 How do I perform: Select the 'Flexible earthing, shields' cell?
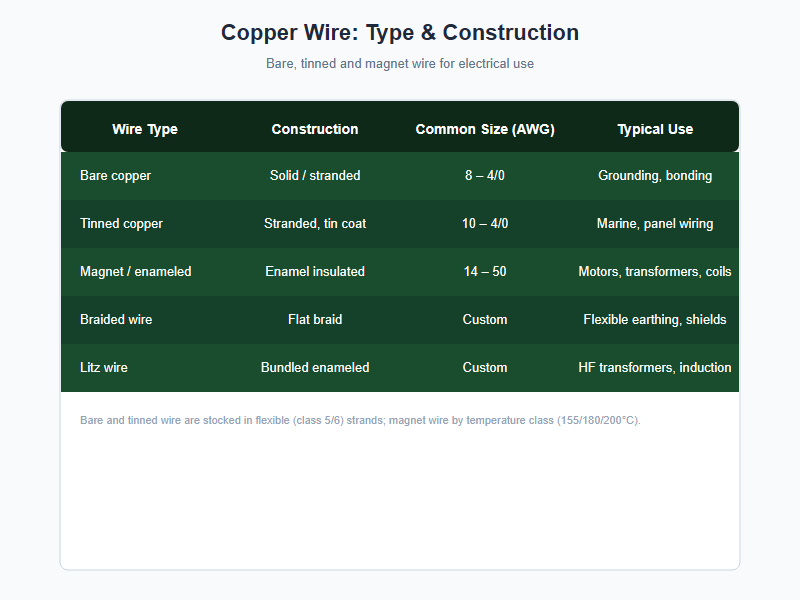click(x=655, y=319)
